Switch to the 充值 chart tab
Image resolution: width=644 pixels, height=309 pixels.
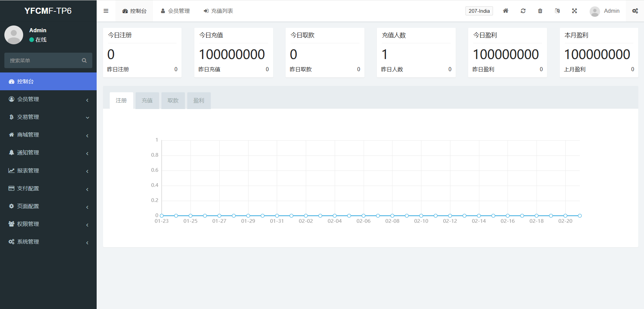147,101
